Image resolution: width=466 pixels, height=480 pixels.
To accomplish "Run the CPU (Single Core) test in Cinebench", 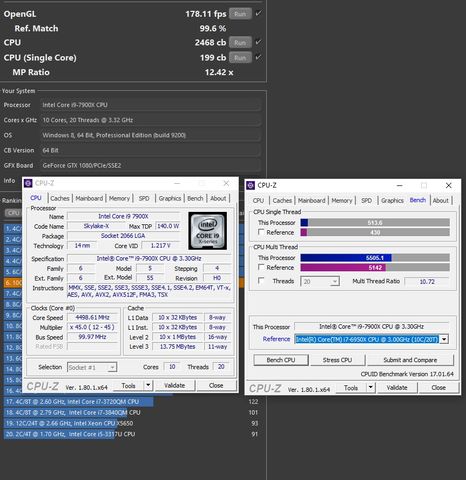I will [x=240, y=58].
